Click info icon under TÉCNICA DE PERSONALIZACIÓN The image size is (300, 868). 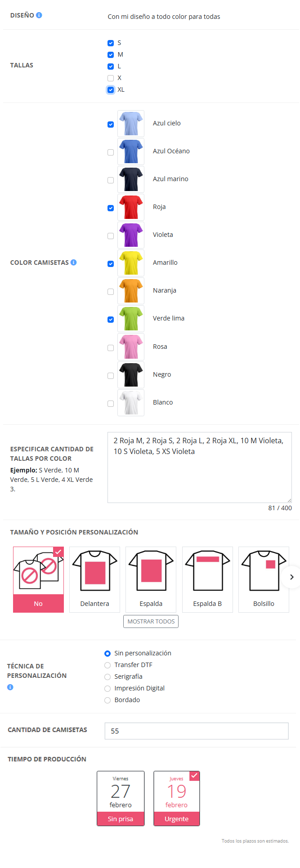click(10, 687)
